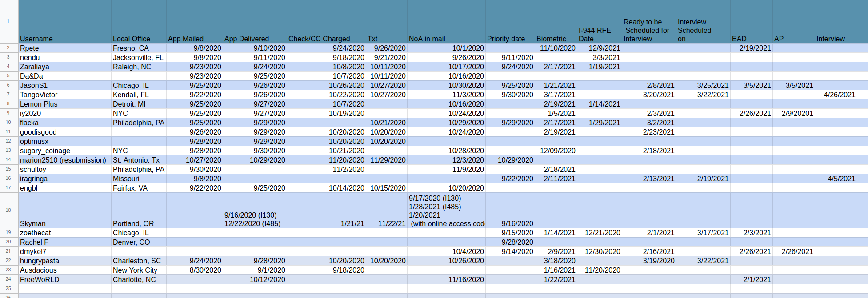Select the Da&Da username cell
Screen dimensions: 868x298
65,76
